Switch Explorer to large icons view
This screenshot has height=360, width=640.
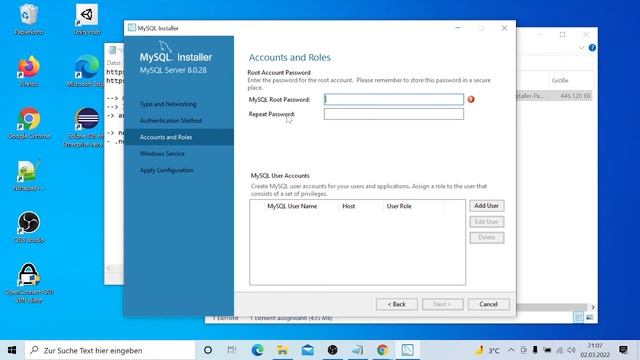point(589,317)
